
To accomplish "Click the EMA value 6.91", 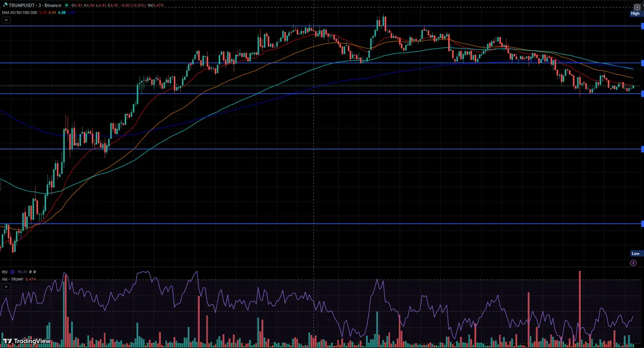I will [52, 13].
